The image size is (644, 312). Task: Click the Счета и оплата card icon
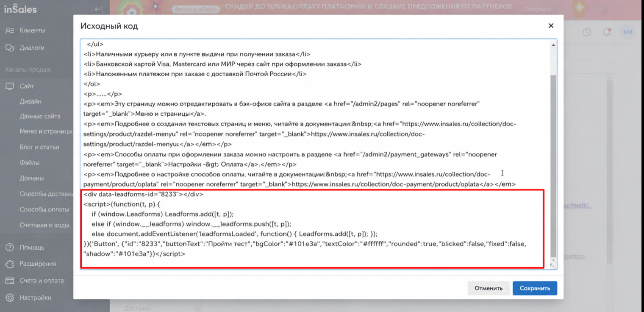(x=9, y=281)
